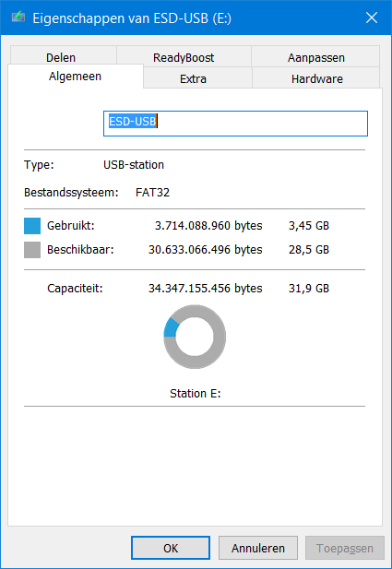392x569 pixels.
Task: Select the FAT32 file system value
Action: tap(152, 193)
